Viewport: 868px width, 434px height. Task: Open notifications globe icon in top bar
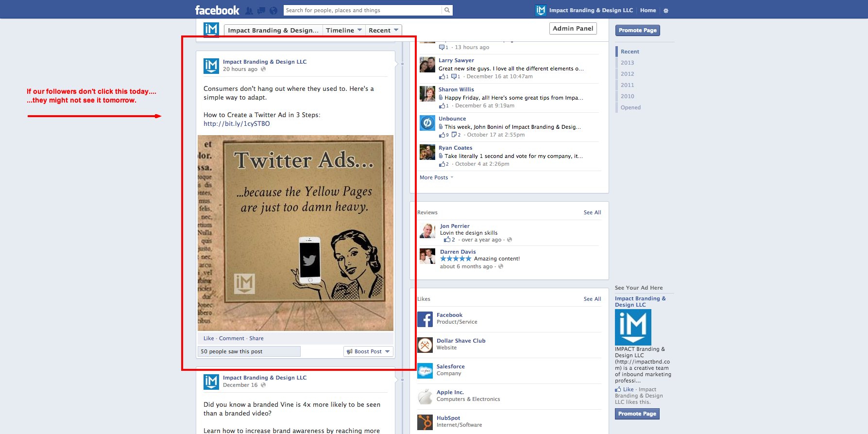click(x=273, y=10)
